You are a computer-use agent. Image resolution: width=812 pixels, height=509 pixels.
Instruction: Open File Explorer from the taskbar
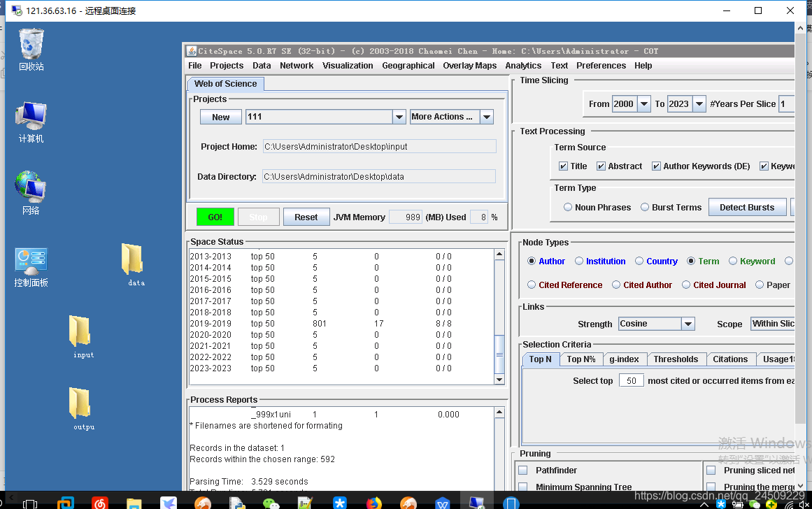(134, 503)
